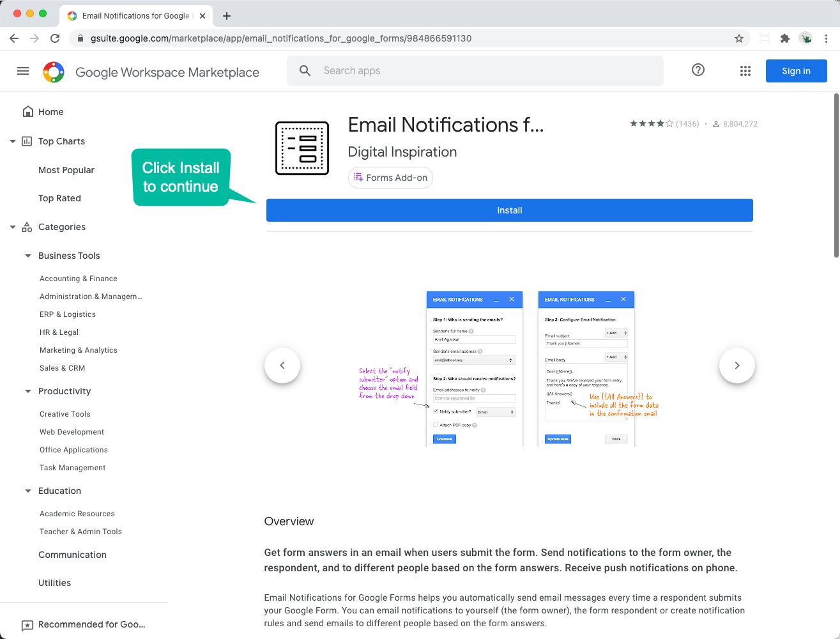The width and height of the screenshot is (840, 639).
Task: Click the users count person icon
Action: pyautogui.click(x=716, y=124)
